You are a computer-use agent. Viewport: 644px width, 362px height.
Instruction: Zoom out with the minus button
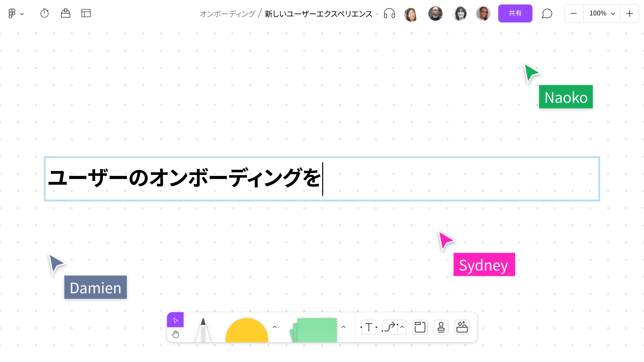tap(574, 13)
